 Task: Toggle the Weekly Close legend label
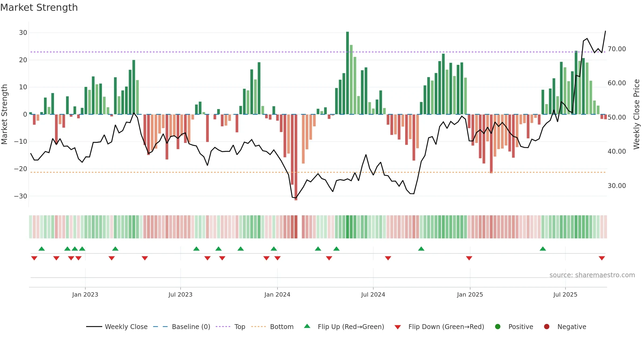click(x=126, y=327)
